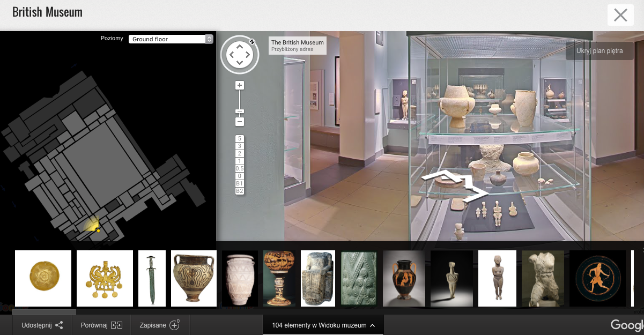Open Zapisane saved items

coord(160,325)
